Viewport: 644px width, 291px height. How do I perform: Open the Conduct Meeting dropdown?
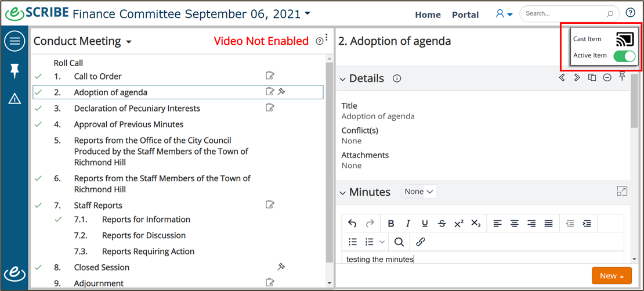pyautogui.click(x=82, y=41)
